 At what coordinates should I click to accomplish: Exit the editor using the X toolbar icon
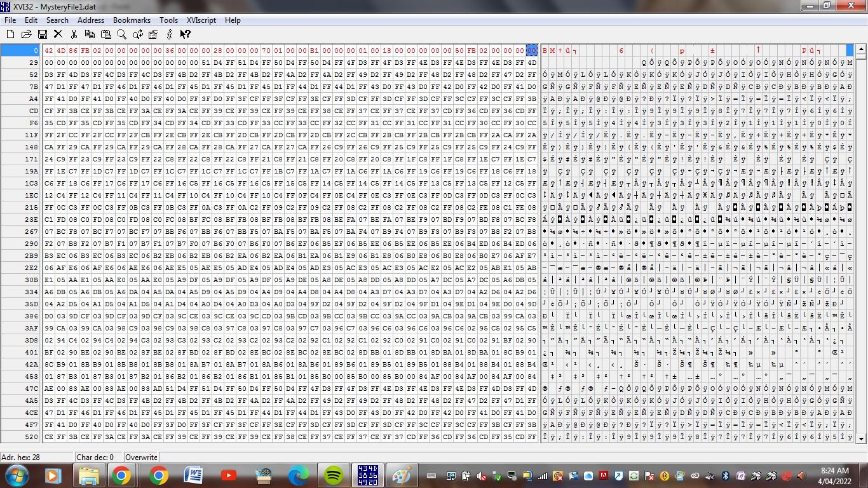58,34
